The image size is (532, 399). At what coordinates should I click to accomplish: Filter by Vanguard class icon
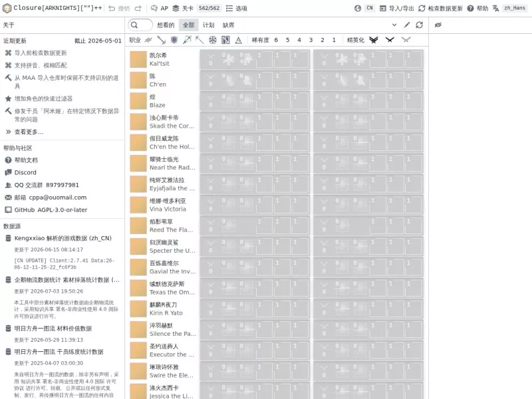148,40
